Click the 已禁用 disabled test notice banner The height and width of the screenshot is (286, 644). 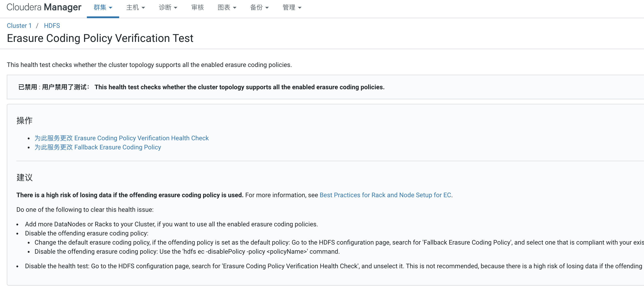[x=201, y=87]
